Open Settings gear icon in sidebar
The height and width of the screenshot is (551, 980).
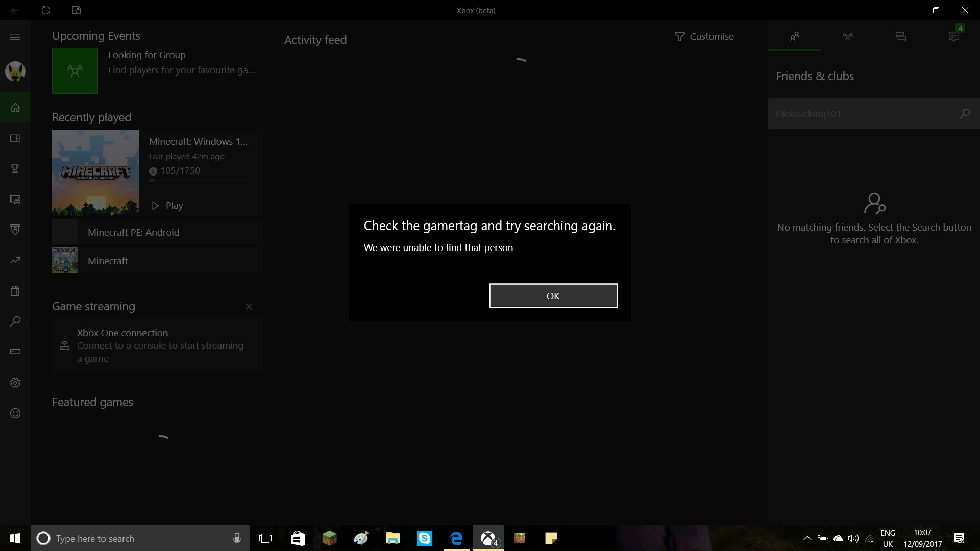coord(15,383)
